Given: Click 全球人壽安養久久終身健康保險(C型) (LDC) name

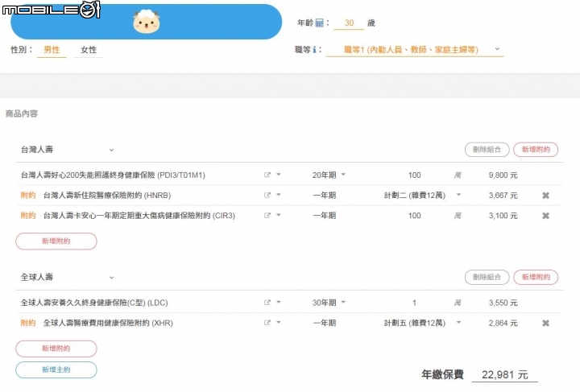Looking at the screenshot, I should point(94,303).
